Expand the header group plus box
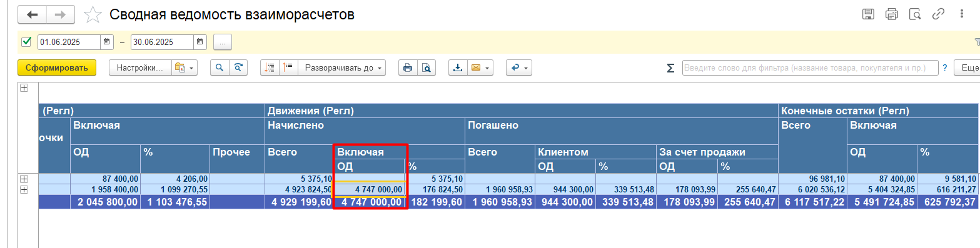980x248 pixels. click(24, 88)
